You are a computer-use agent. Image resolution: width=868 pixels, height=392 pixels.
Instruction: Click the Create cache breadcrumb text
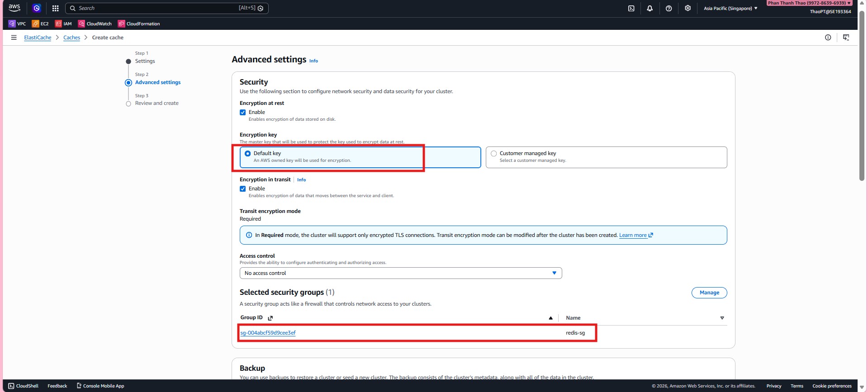click(x=108, y=38)
